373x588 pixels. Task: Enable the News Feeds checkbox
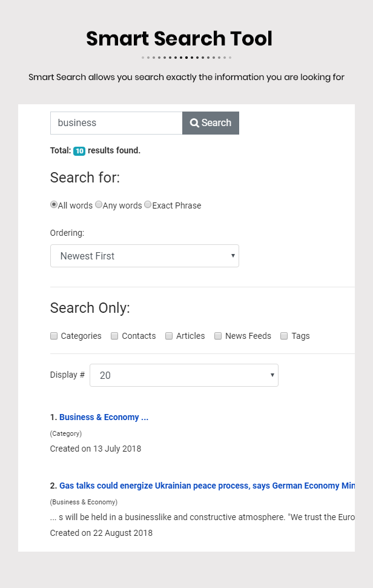click(x=218, y=336)
